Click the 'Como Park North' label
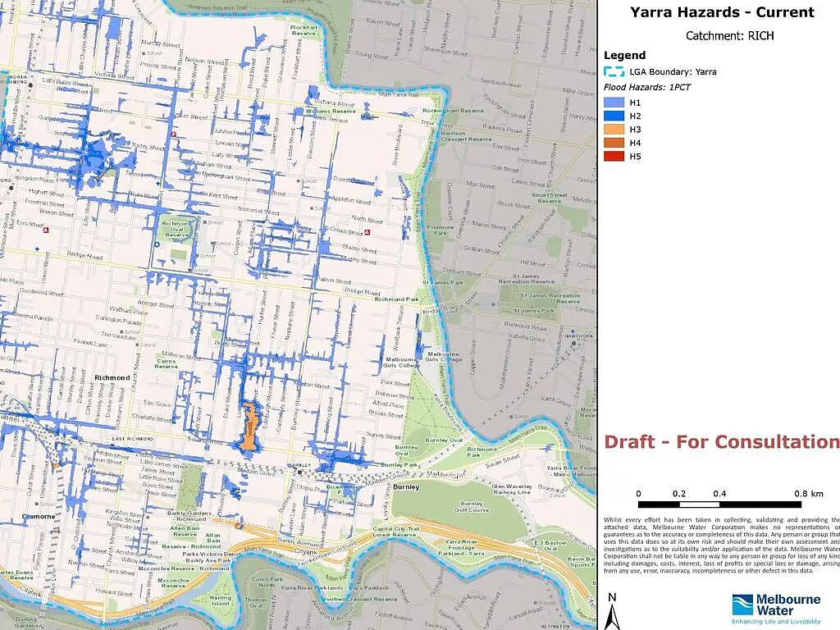The image size is (840, 630). (267, 582)
